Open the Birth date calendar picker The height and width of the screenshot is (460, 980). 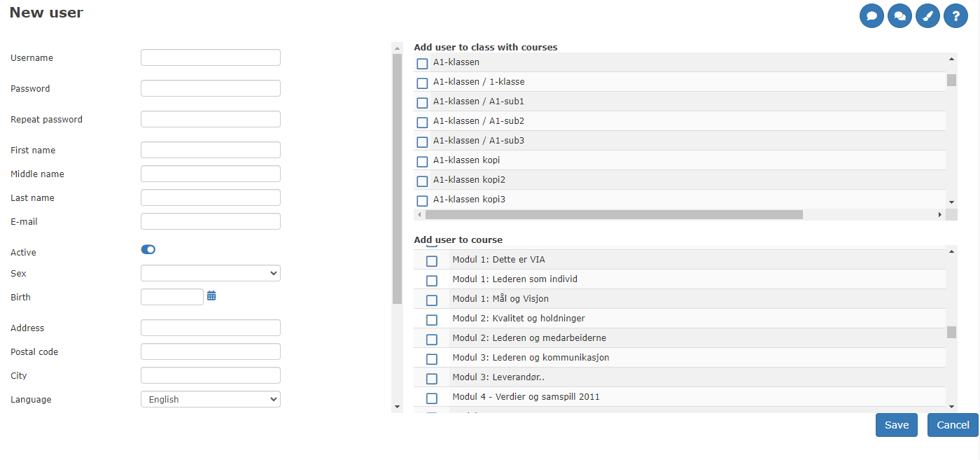pos(211,296)
